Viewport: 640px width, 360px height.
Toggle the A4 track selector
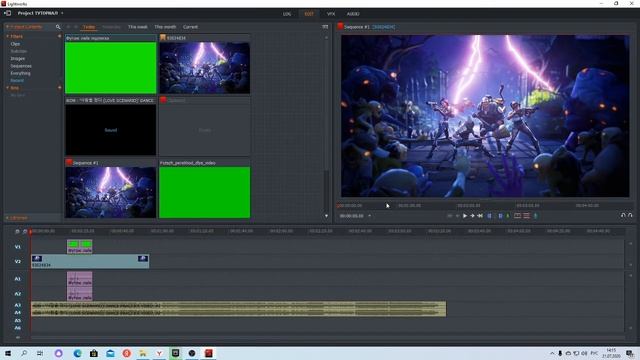(x=18, y=313)
